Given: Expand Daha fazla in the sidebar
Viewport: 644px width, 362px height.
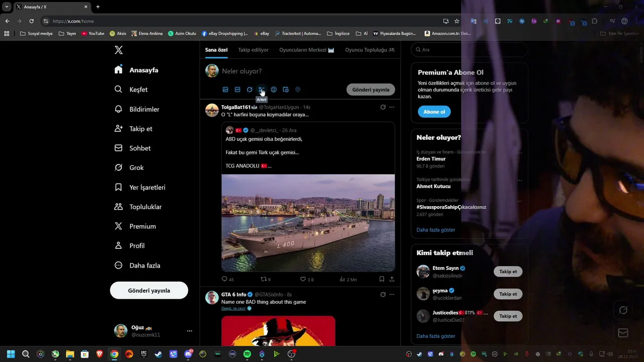Looking at the screenshot, I should (x=137, y=265).
